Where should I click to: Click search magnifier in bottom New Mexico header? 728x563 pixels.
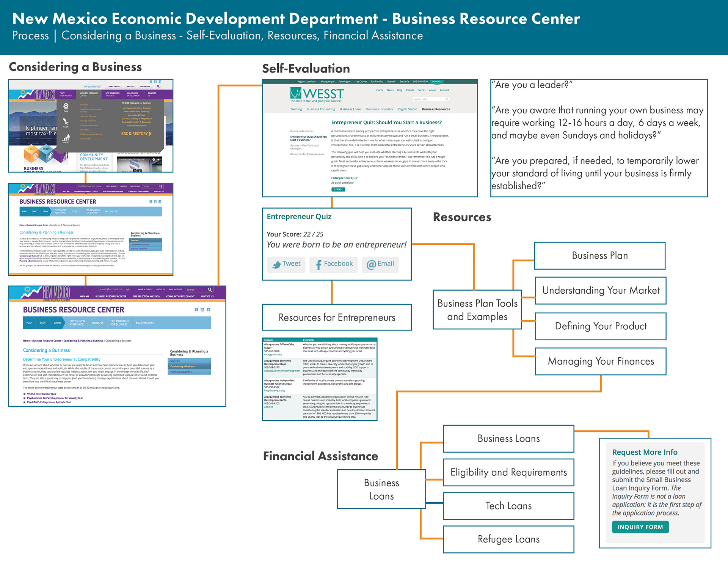(x=209, y=289)
